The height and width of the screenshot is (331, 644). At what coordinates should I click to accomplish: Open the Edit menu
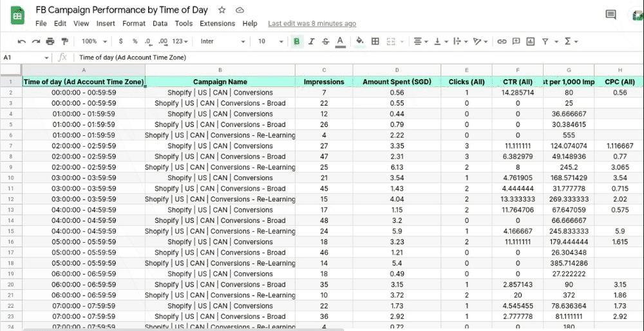pyautogui.click(x=60, y=23)
